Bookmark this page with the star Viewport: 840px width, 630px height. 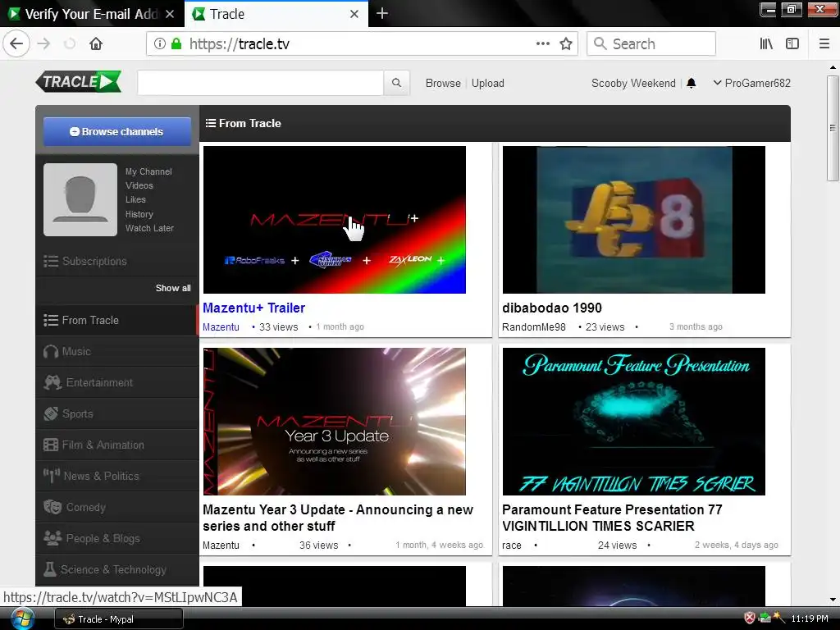566,43
